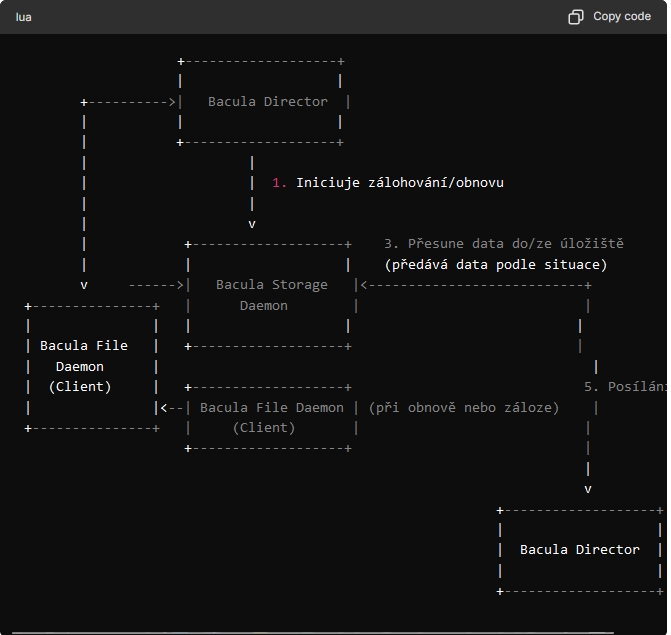671x635 pixels.
Task: Click the red "1." step number
Action: (x=279, y=183)
